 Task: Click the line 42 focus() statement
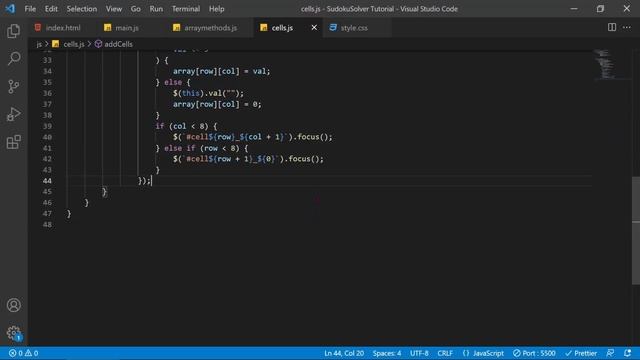(248, 159)
